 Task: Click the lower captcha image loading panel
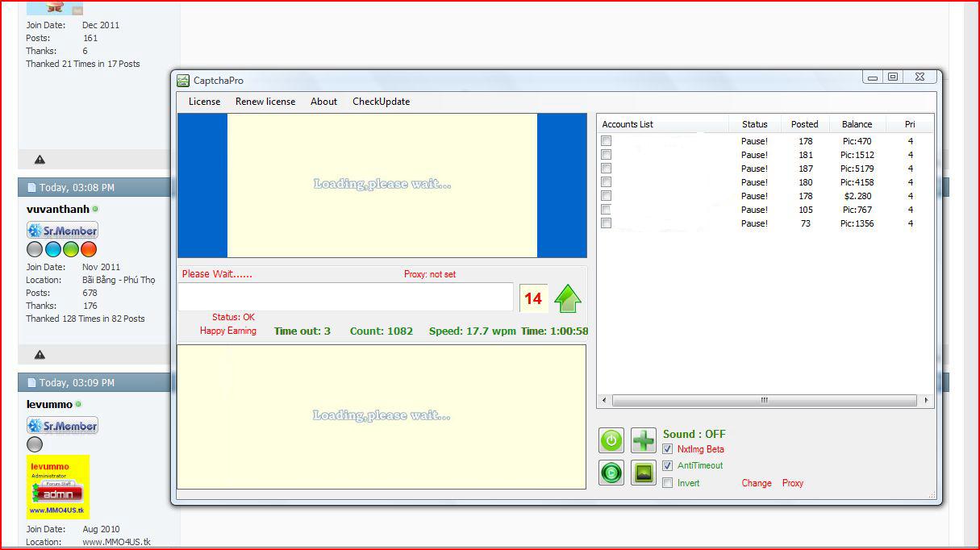click(382, 417)
